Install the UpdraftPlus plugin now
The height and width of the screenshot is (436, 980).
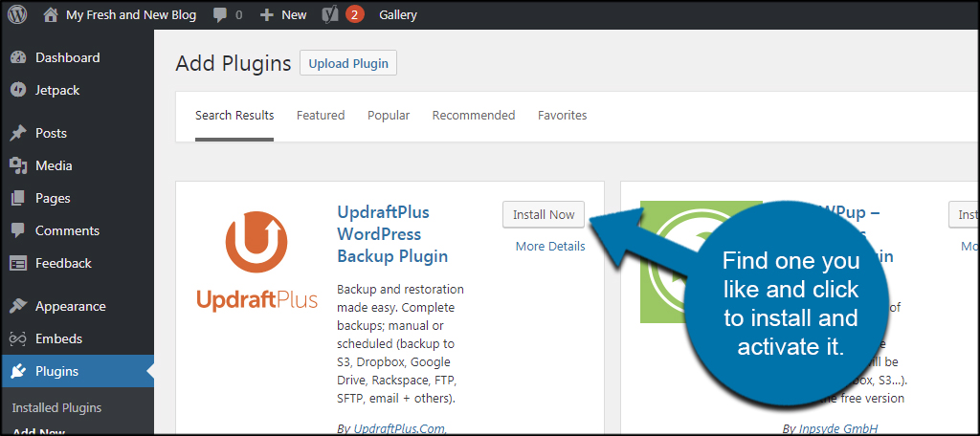(x=544, y=215)
